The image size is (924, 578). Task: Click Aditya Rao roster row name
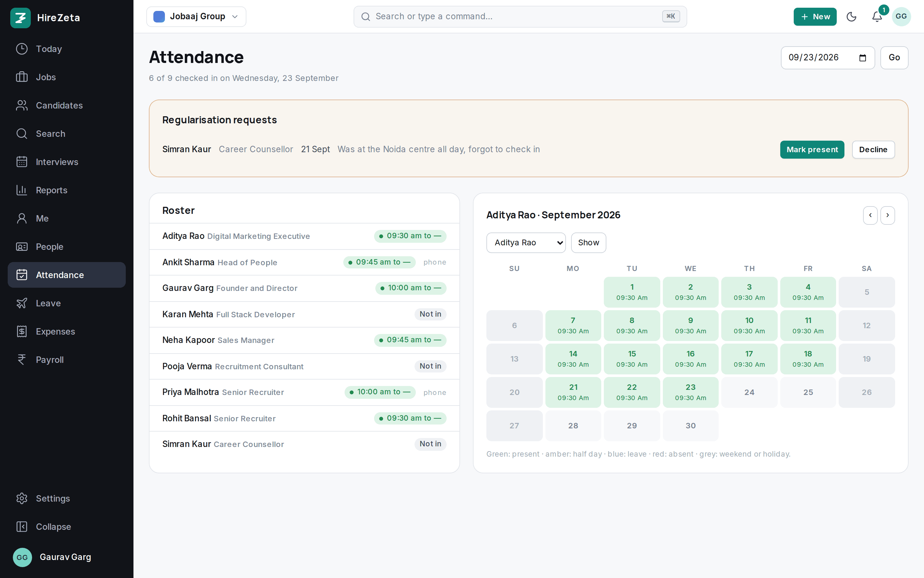(183, 236)
